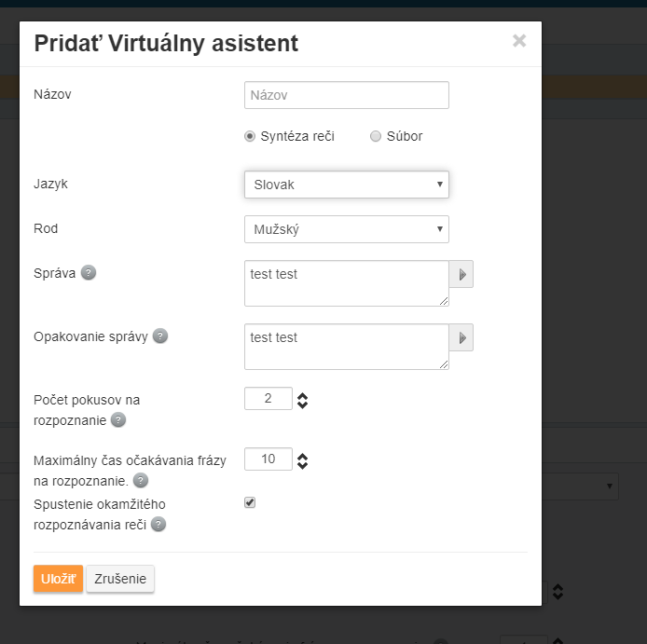
Task: Toggle Spustenie okamžitého rozpoznávania reči checkbox
Action: [250, 502]
